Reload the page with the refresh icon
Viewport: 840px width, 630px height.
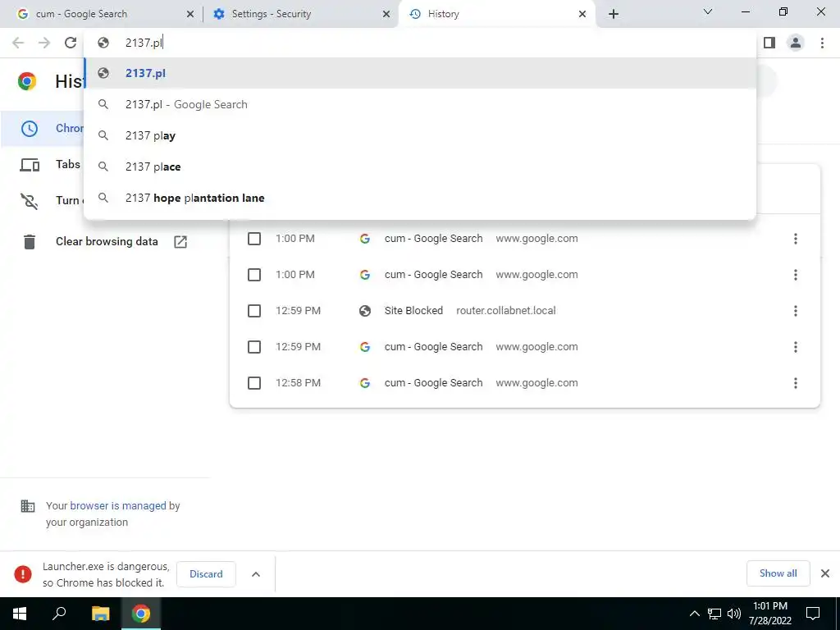click(x=71, y=43)
